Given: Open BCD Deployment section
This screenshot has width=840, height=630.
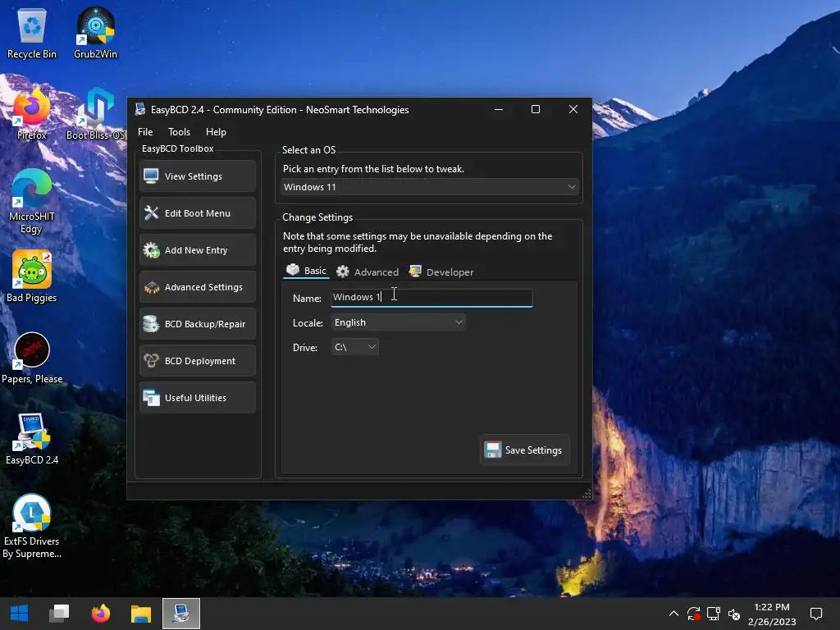Looking at the screenshot, I should (x=198, y=361).
